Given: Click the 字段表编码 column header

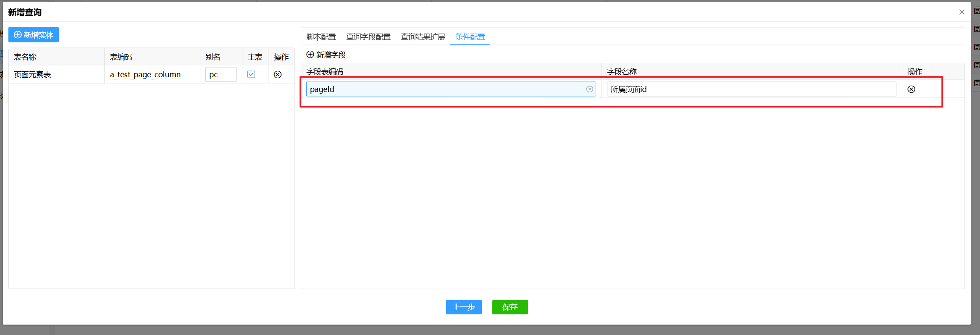Looking at the screenshot, I should pos(325,71).
